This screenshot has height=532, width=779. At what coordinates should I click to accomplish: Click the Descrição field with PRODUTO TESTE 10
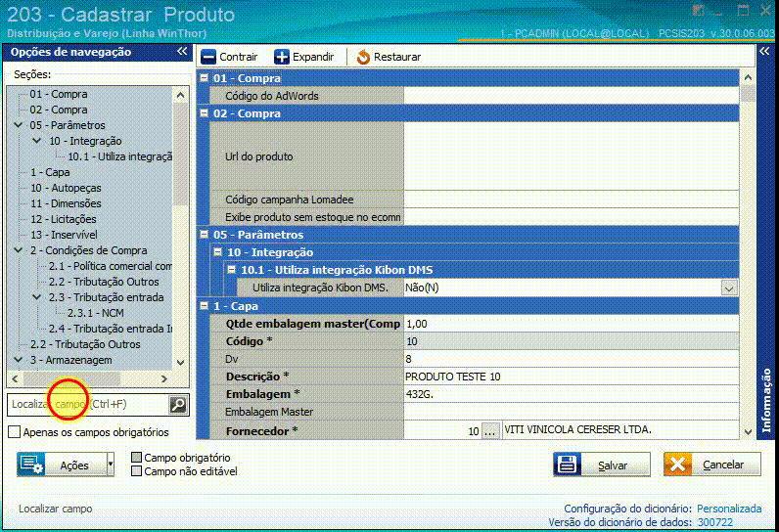pos(572,377)
